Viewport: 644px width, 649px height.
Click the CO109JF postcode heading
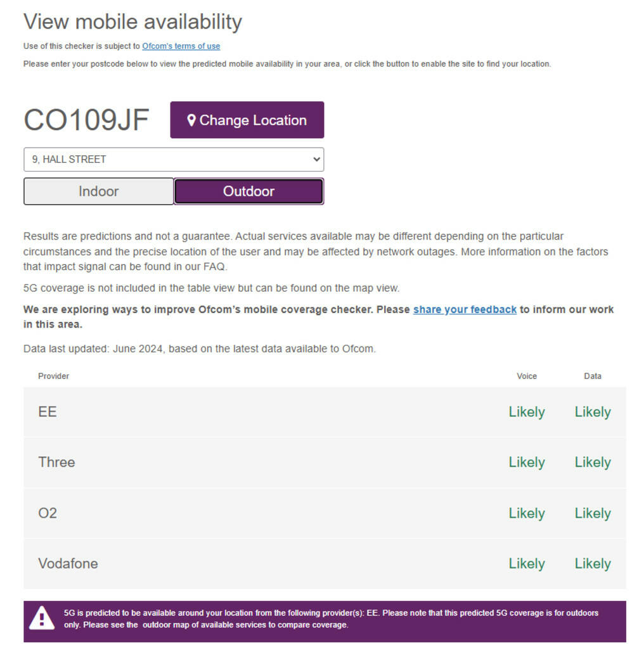86,120
